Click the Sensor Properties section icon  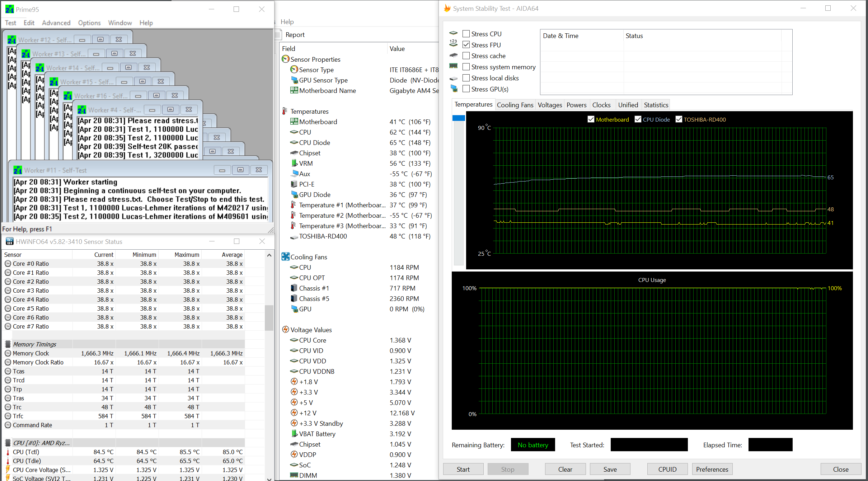pos(286,59)
